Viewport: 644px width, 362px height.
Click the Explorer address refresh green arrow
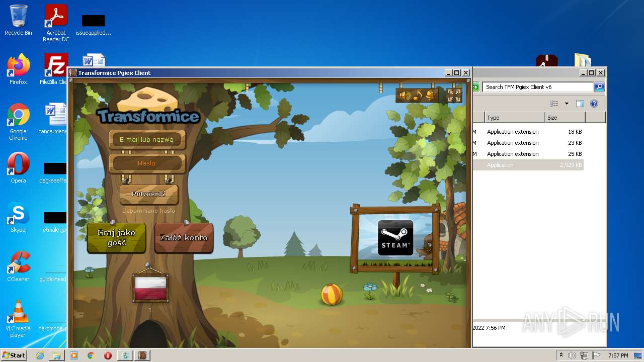point(475,87)
